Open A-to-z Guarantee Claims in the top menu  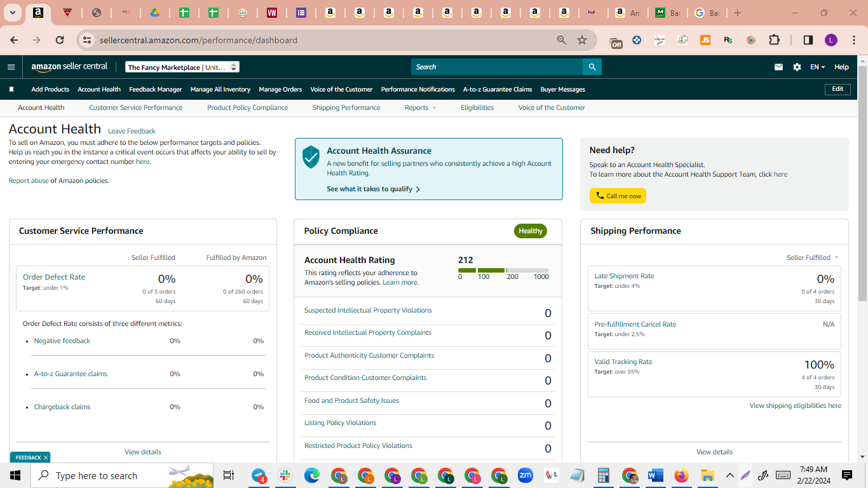498,90
